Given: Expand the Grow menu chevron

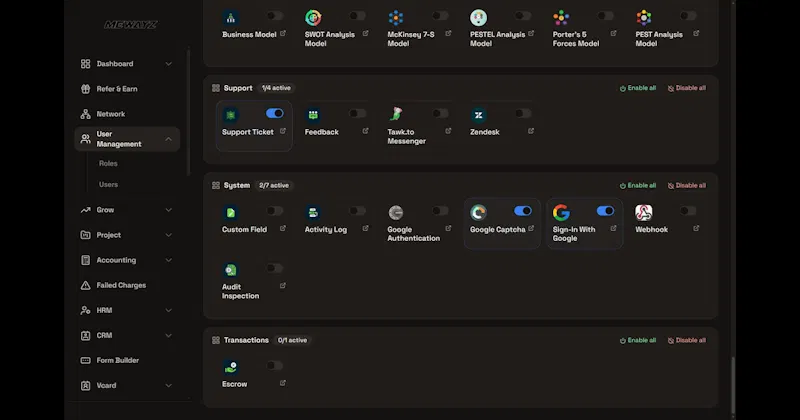Looking at the screenshot, I should 168,210.
